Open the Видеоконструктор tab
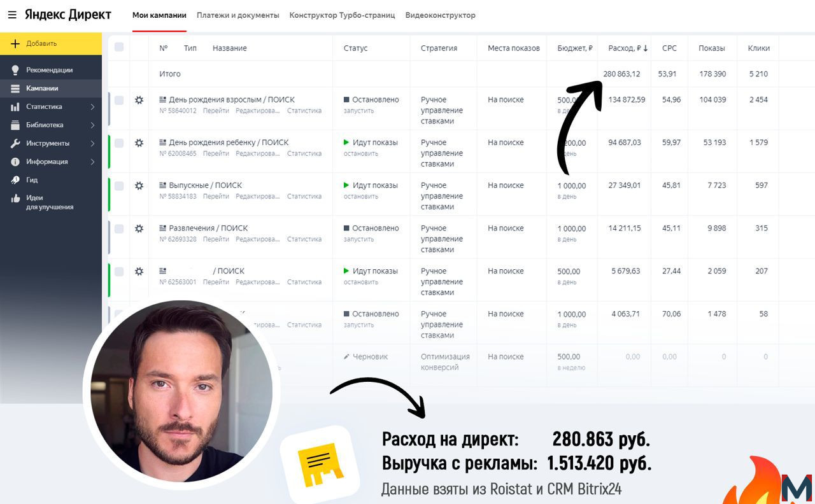 click(x=440, y=15)
